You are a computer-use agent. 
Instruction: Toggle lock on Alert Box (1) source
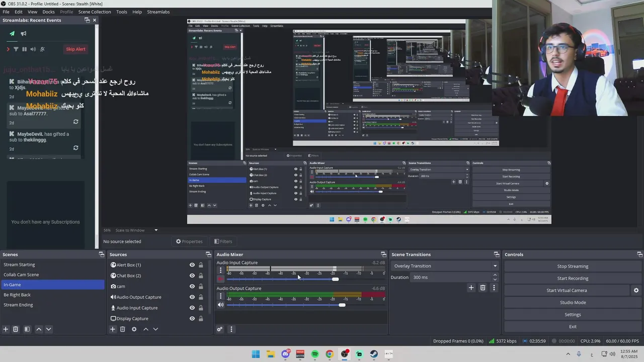[201, 265]
